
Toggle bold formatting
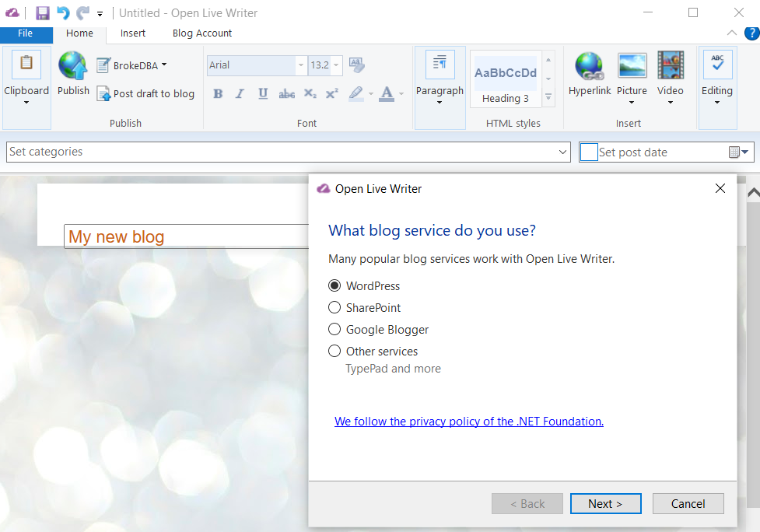pyautogui.click(x=218, y=93)
